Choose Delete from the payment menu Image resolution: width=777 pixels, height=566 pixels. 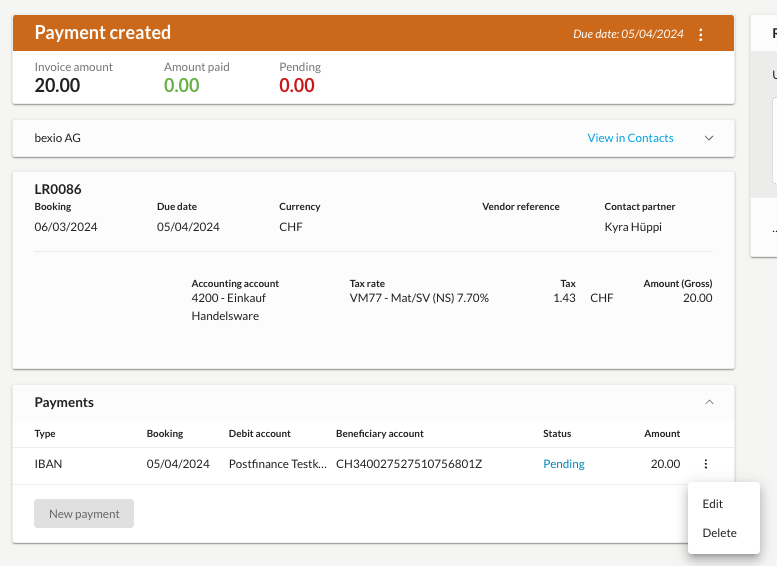pyautogui.click(x=720, y=533)
